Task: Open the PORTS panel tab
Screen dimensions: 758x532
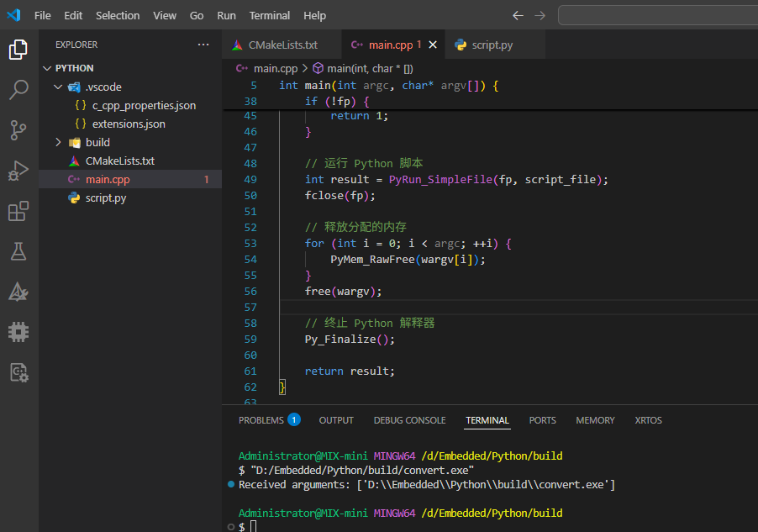Action: (x=542, y=420)
